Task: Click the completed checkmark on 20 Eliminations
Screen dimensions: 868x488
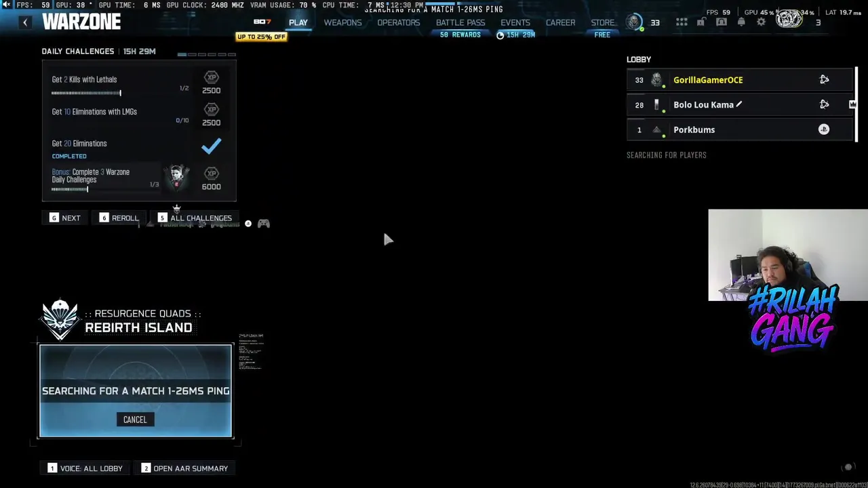Action: 211,146
